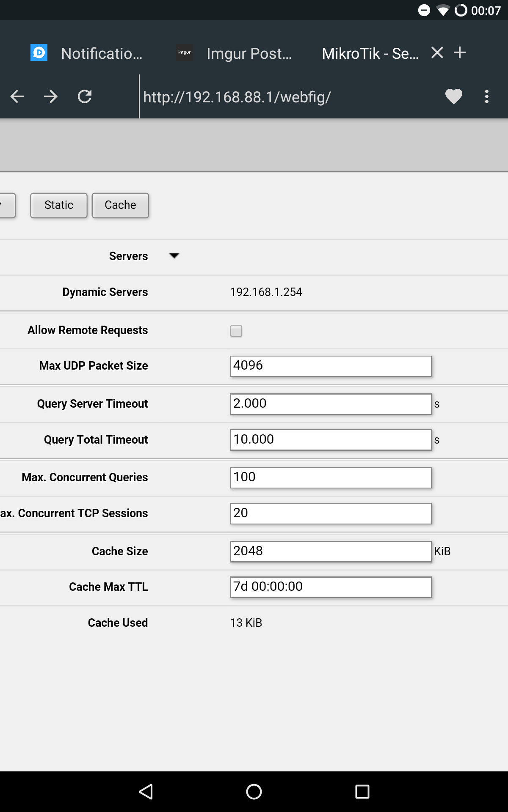This screenshot has height=812, width=508.
Task: Switch to the Notifications tab
Action: 87,53
